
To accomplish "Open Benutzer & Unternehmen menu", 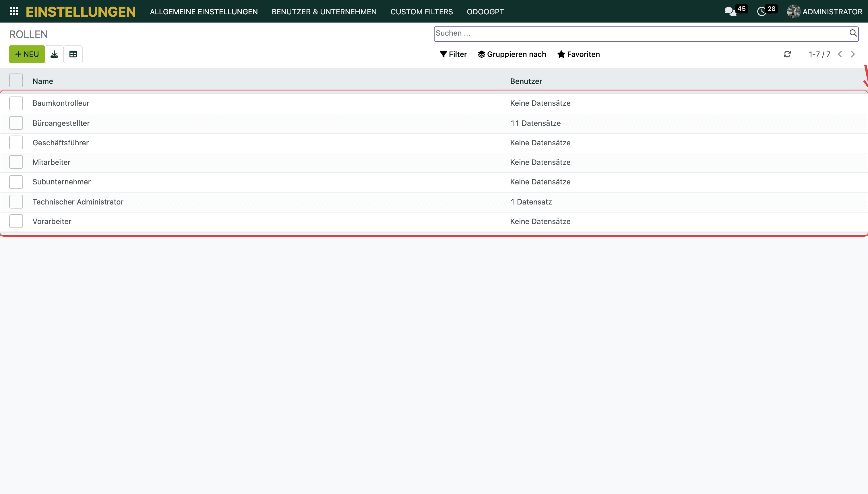I will [x=324, y=12].
